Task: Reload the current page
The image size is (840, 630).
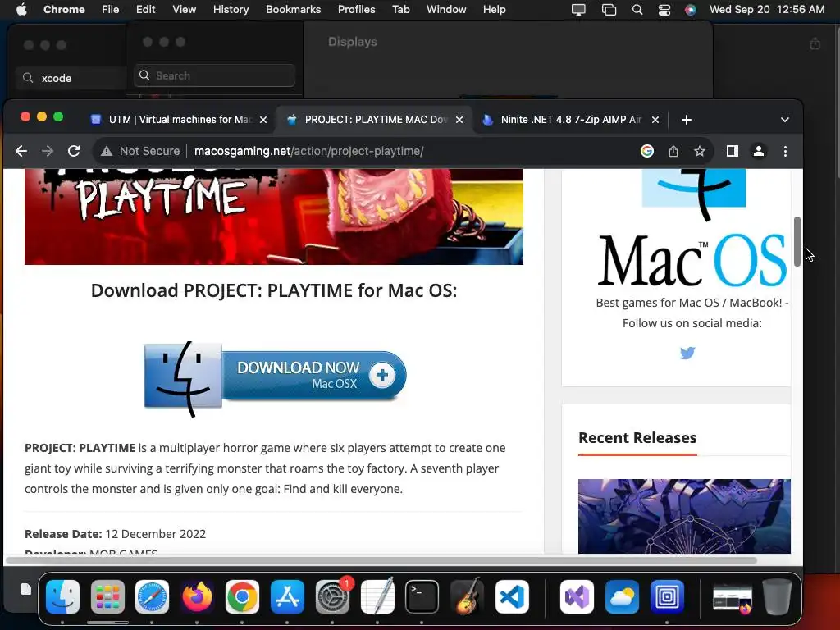Action: [74, 151]
